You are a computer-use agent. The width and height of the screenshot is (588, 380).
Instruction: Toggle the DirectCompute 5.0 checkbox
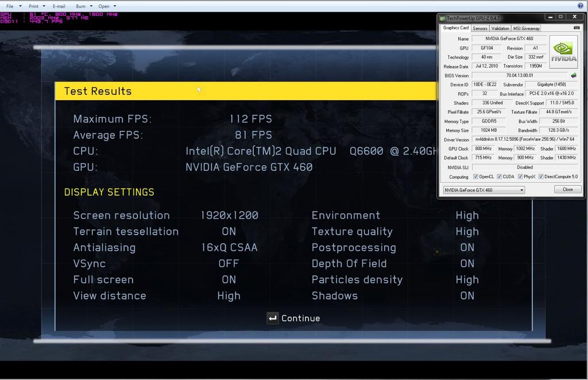(x=541, y=176)
